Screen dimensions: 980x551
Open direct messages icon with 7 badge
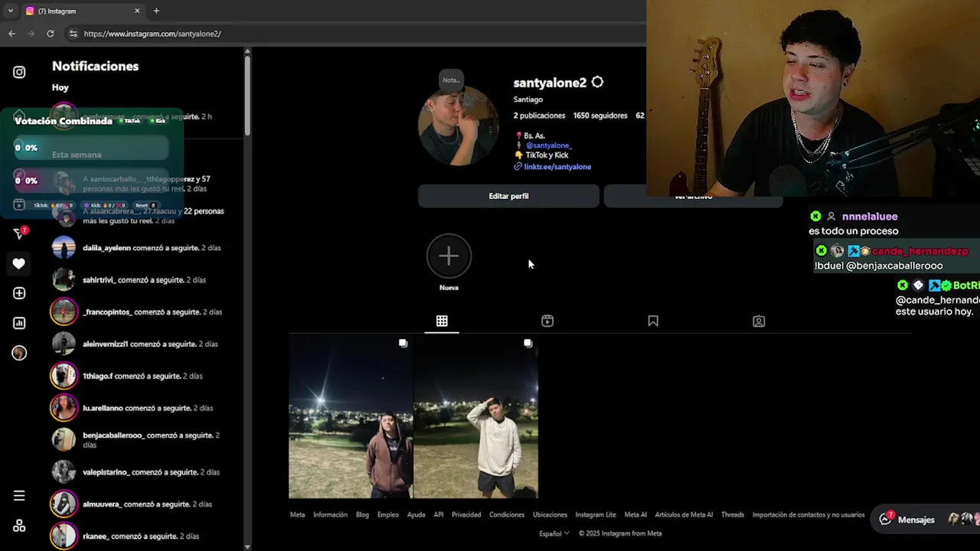click(21, 233)
